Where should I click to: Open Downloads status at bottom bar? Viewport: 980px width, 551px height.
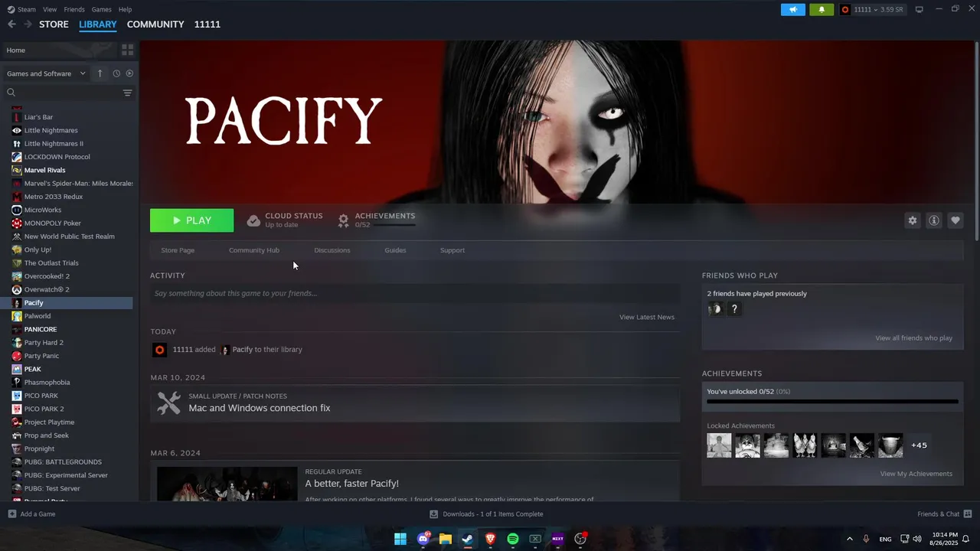coord(486,514)
